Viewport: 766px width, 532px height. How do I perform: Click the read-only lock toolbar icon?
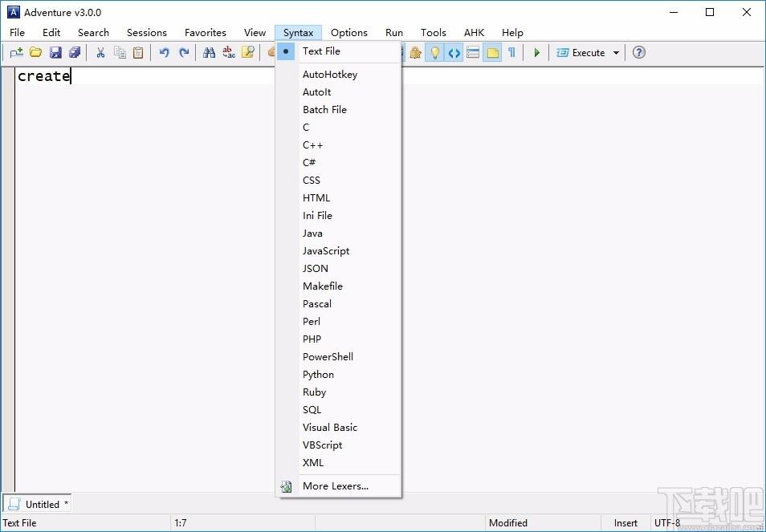click(x=416, y=52)
